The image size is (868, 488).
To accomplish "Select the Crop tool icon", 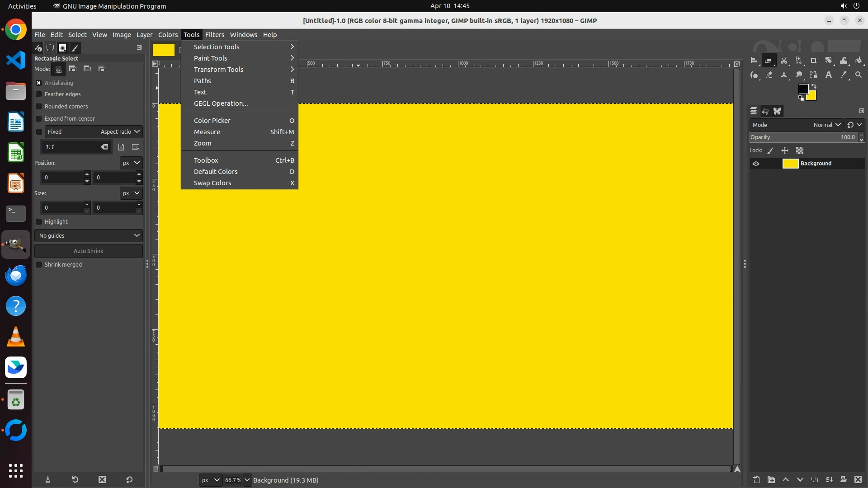I will click(x=813, y=61).
